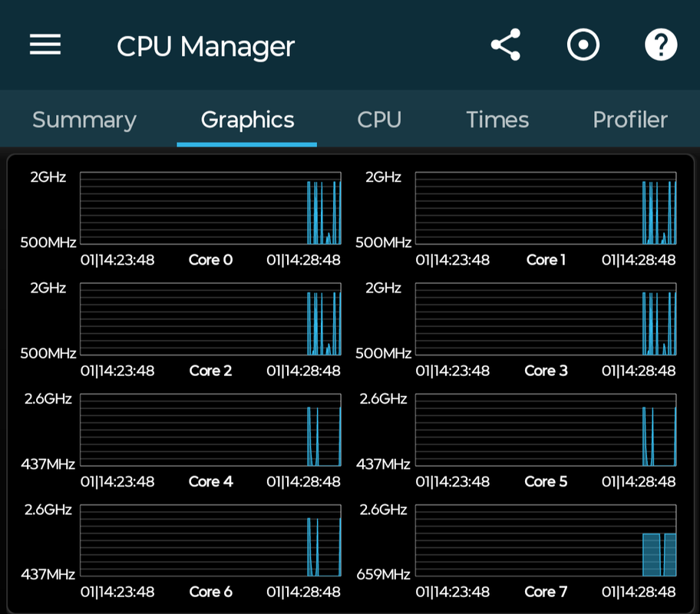700x614 pixels.
Task: Tap the share icon
Action: pos(506,45)
